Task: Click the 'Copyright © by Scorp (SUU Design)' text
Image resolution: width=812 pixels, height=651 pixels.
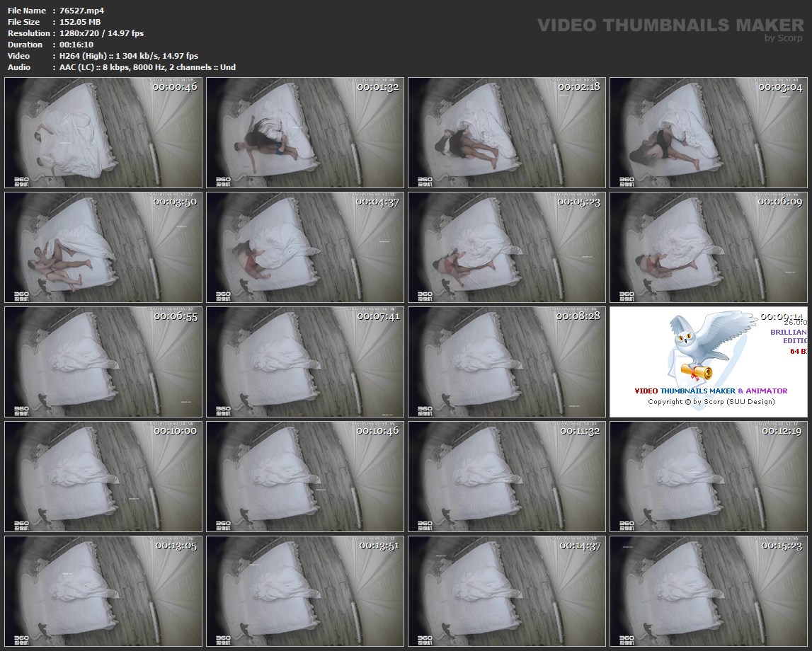Action: click(x=711, y=402)
